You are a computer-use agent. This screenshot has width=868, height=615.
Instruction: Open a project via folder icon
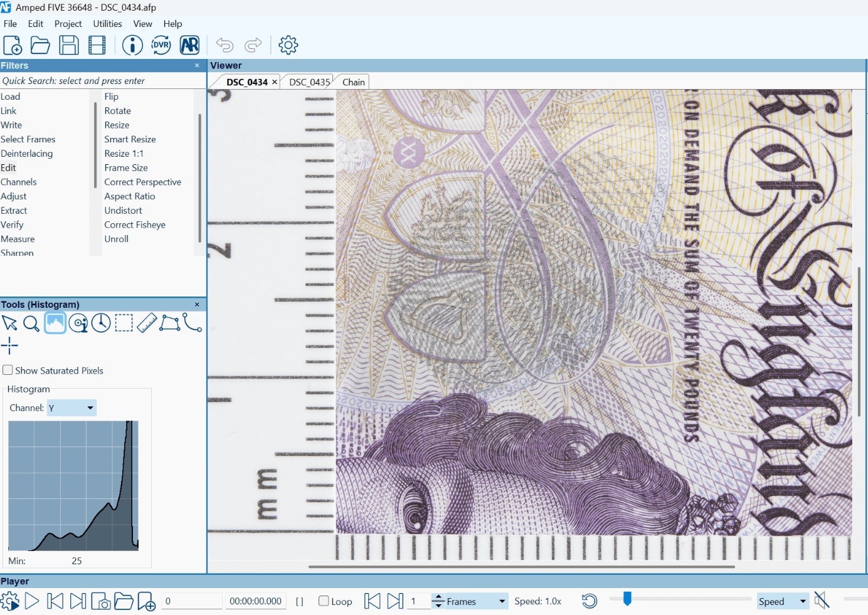coord(40,45)
